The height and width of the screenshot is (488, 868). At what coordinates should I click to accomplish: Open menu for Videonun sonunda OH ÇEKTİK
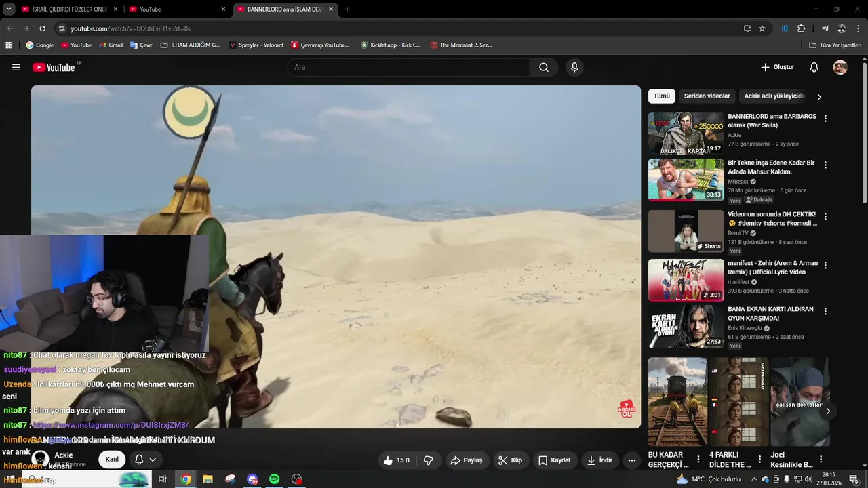825,217
